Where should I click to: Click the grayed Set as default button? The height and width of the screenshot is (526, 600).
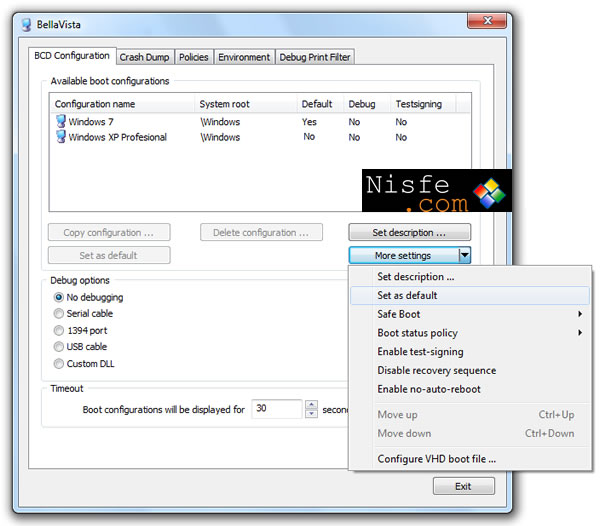point(109,255)
